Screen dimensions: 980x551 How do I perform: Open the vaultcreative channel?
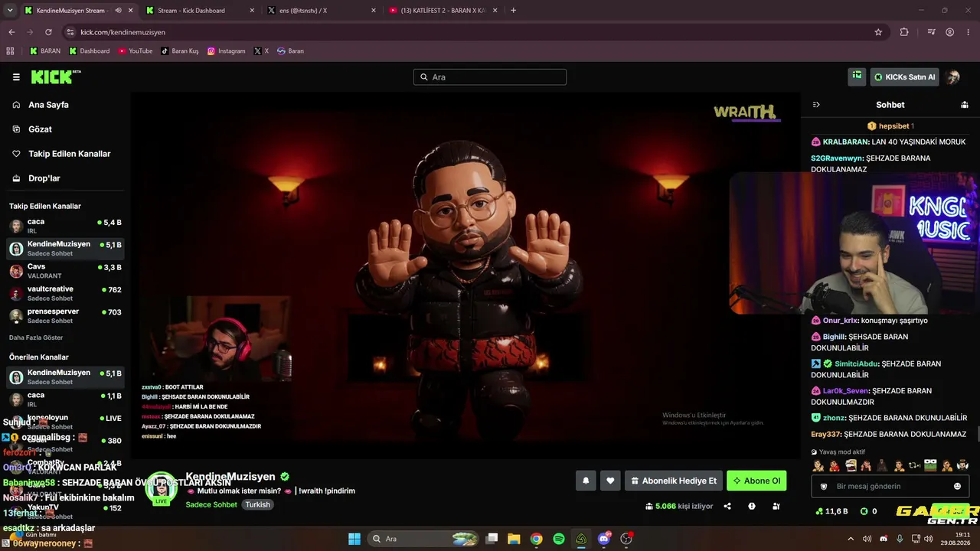click(x=65, y=293)
